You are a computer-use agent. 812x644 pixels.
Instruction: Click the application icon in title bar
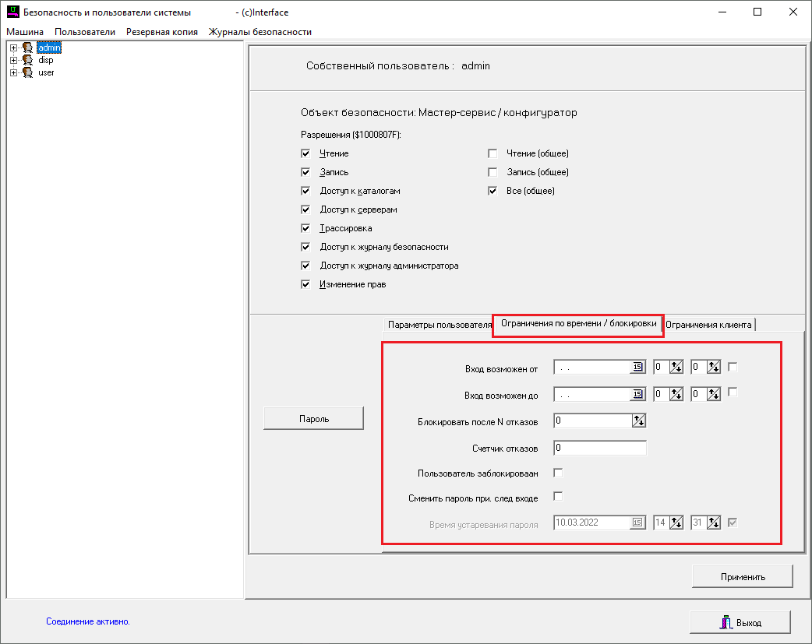12,12
